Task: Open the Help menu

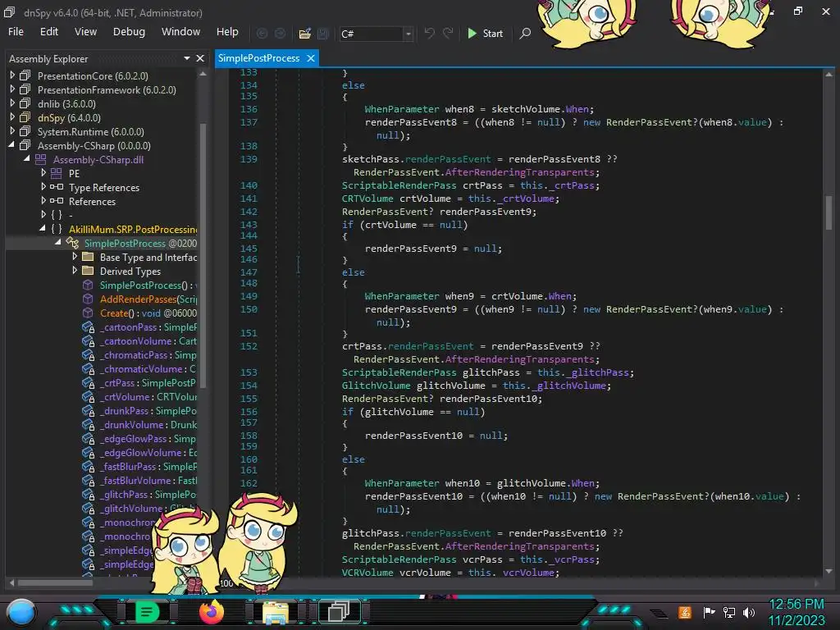Action: 227,32
